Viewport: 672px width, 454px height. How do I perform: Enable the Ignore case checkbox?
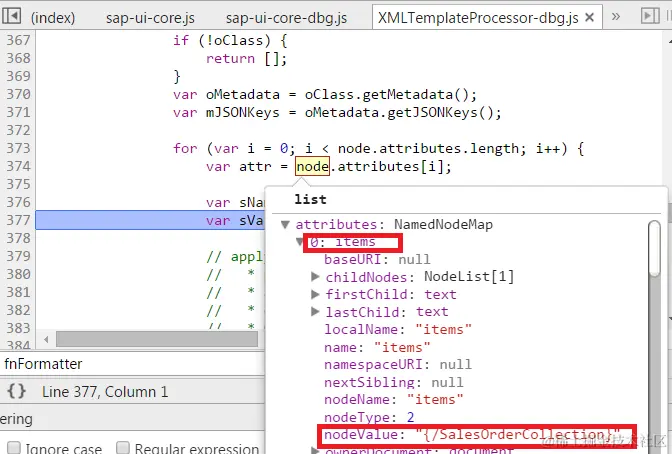click(14, 448)
